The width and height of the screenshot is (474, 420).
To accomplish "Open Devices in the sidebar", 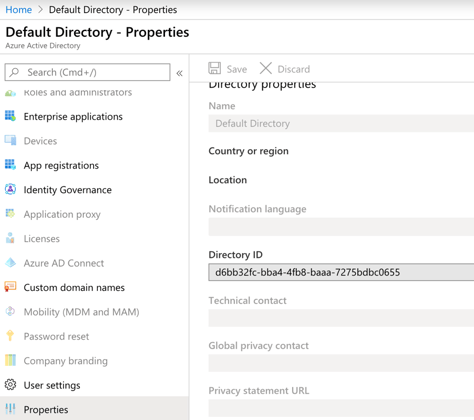I will coord(40,141).
